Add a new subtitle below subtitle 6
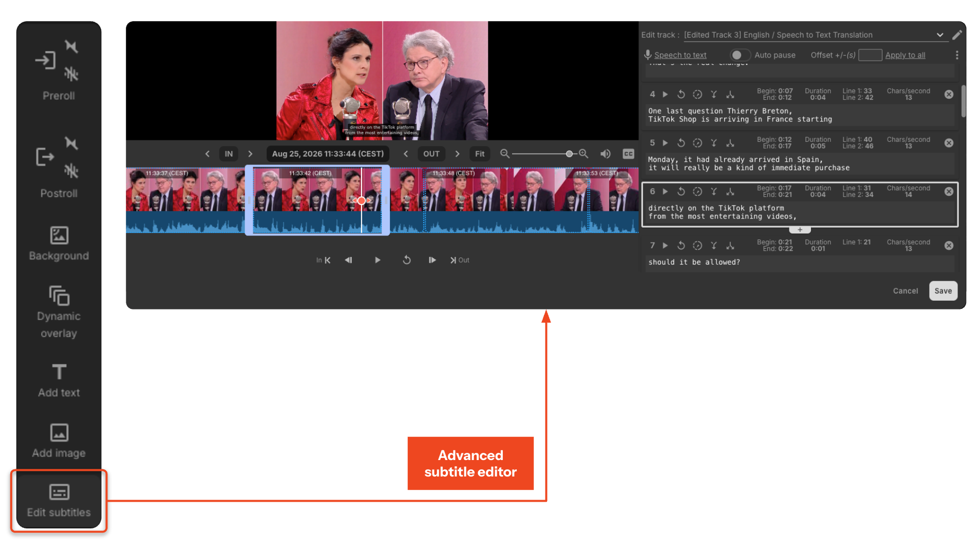The height and width of the screenshot is (550, 980). pos(800,230)
